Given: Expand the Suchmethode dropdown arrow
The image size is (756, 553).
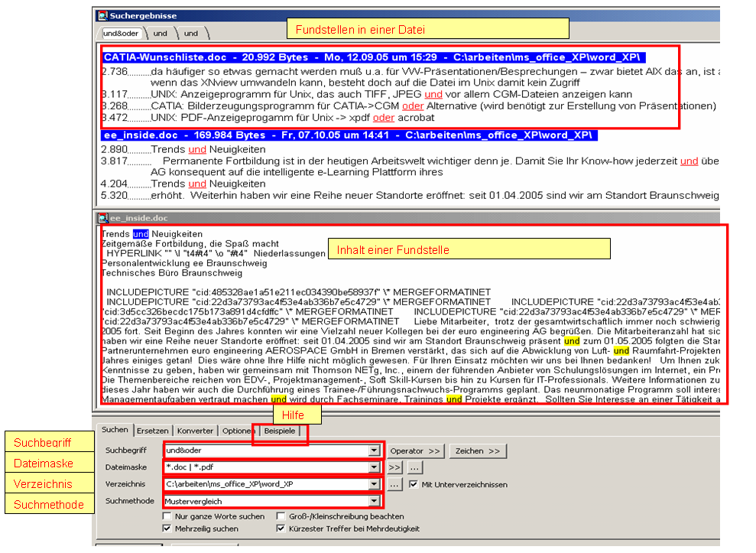Looking at the screenshot, I should coord(374,501).
